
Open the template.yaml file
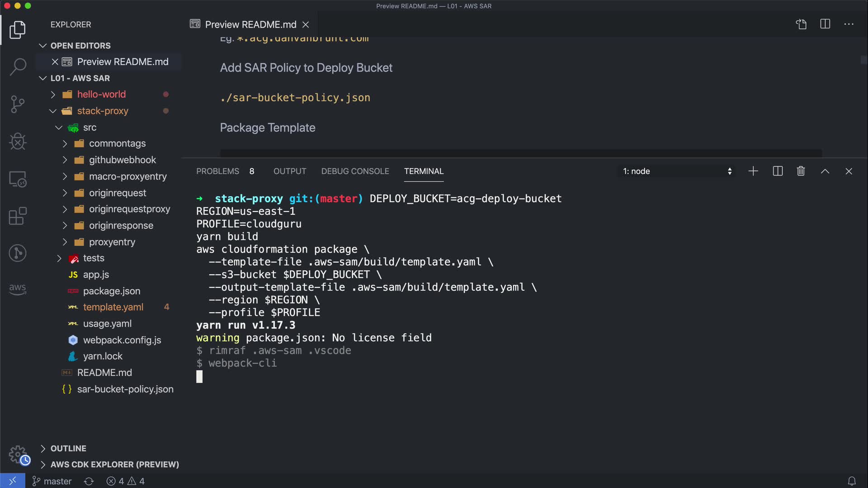pyautogui.click(x=113, y=307)
